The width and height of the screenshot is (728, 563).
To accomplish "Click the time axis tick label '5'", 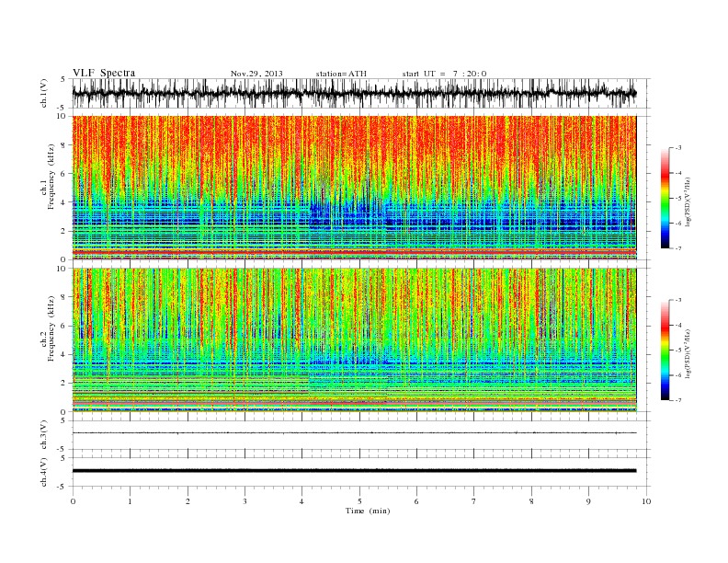I will click(x=359, y=501).
